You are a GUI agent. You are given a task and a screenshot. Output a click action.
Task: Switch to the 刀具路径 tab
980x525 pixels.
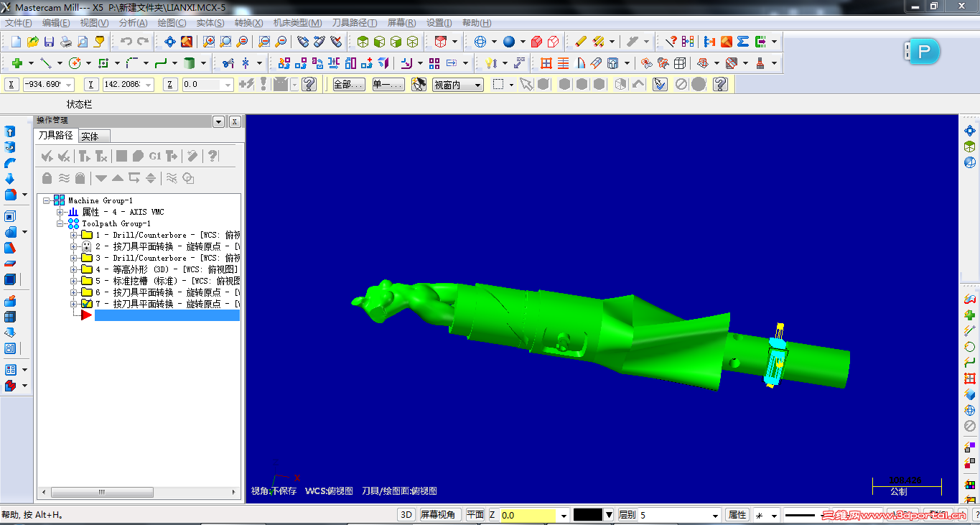(x=56, y=135)
